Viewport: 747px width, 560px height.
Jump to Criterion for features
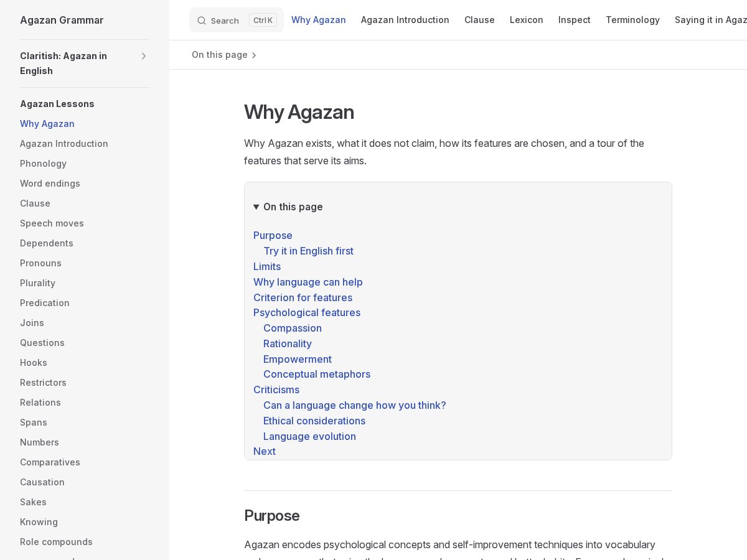click(303, 297)
